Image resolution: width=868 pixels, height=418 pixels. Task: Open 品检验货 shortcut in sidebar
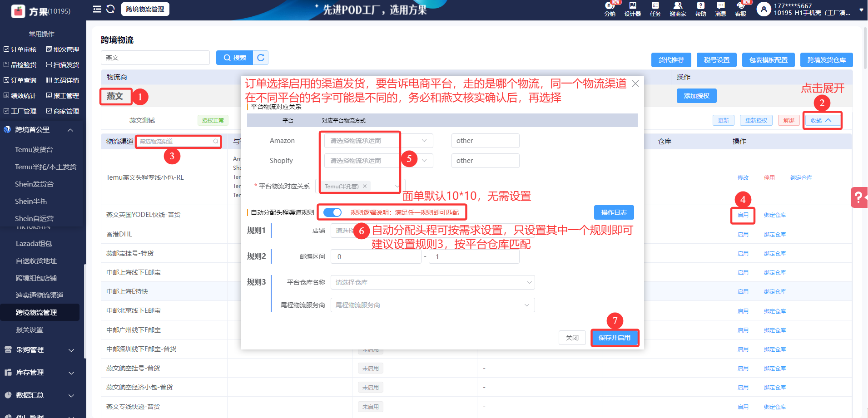(20, 65)
